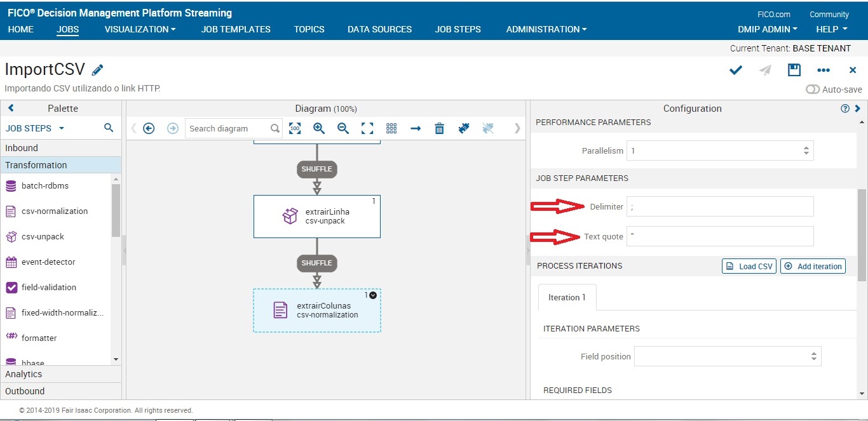Collapse the Palette panel with left arrow
This screenshot has height=421, width=868.
click(10, 108)
